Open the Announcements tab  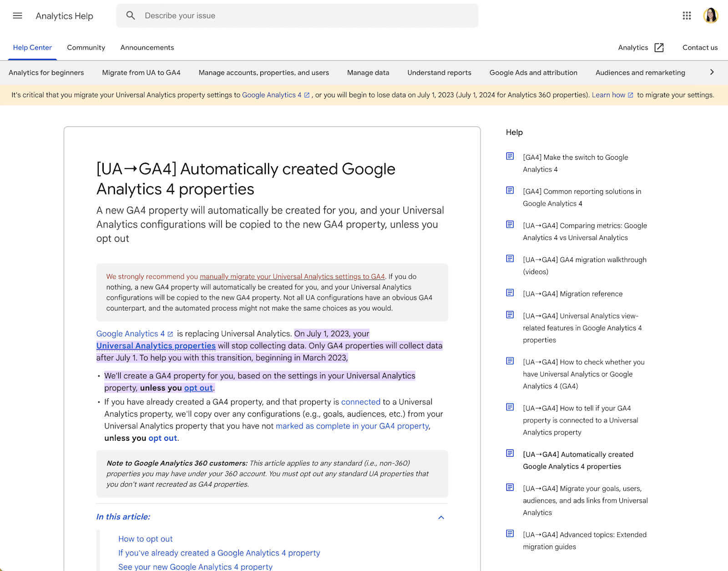[x=147, y=47]
